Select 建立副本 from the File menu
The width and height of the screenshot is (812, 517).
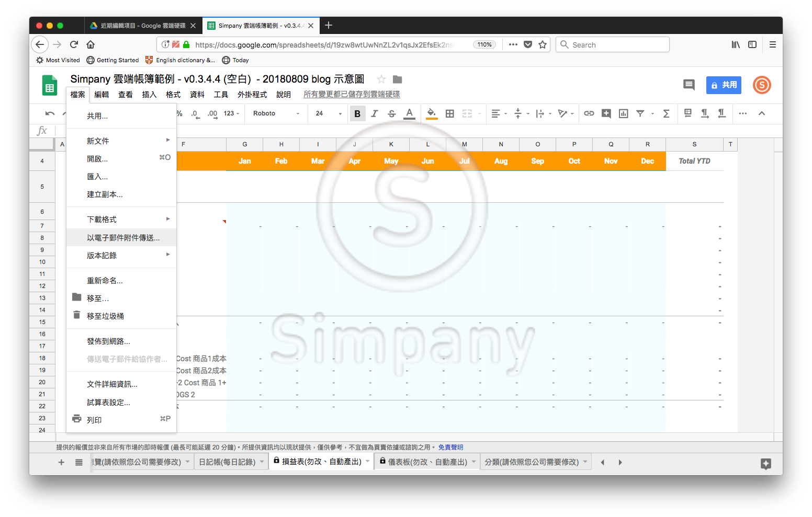[x=105, y=194]
